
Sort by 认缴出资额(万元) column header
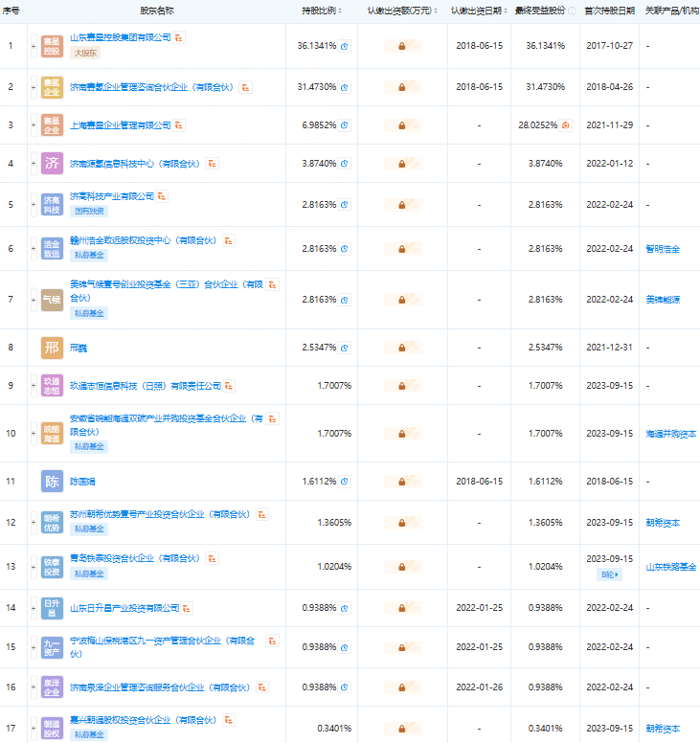[x=402, y=11]
